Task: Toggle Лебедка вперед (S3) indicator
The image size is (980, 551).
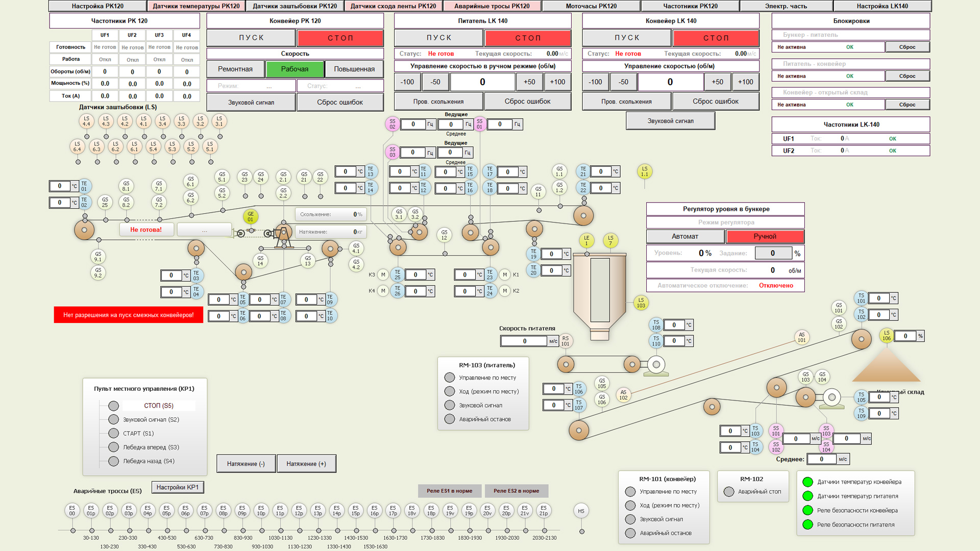Action: [x=114, y=447]
